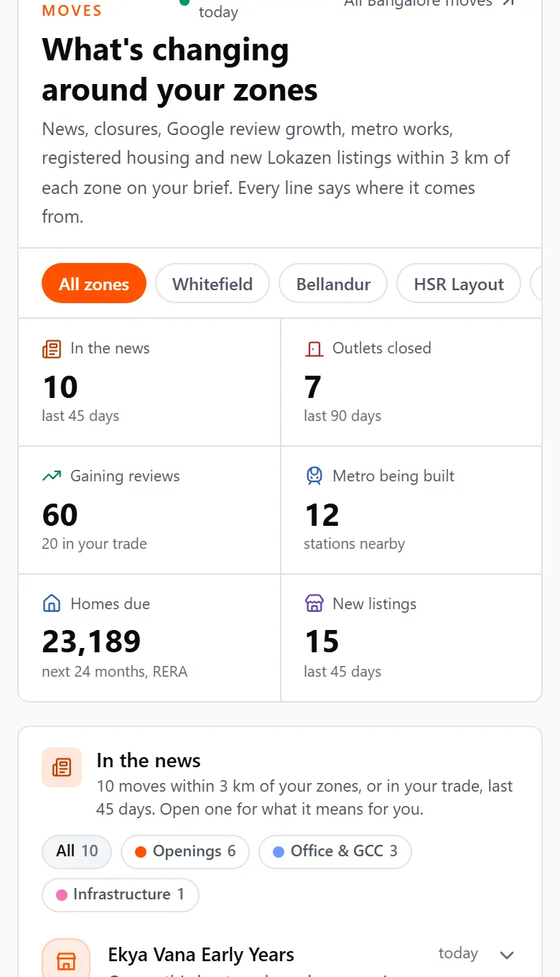The image size is (560, 977).
Task: Select the All zones filter pill
Action: 94,284
